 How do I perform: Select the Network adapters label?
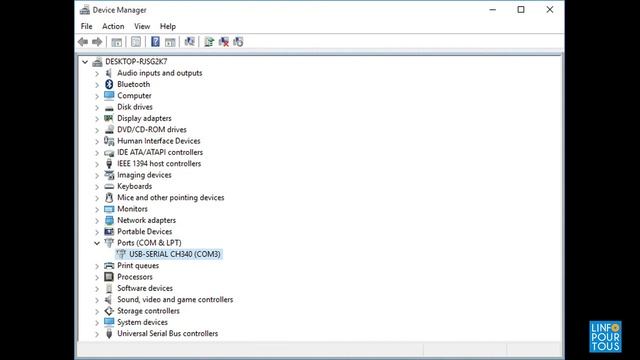[x=147, y=220]
